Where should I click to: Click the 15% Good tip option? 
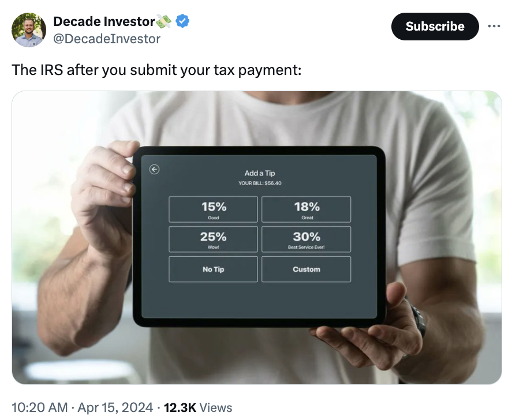(213, 209)
